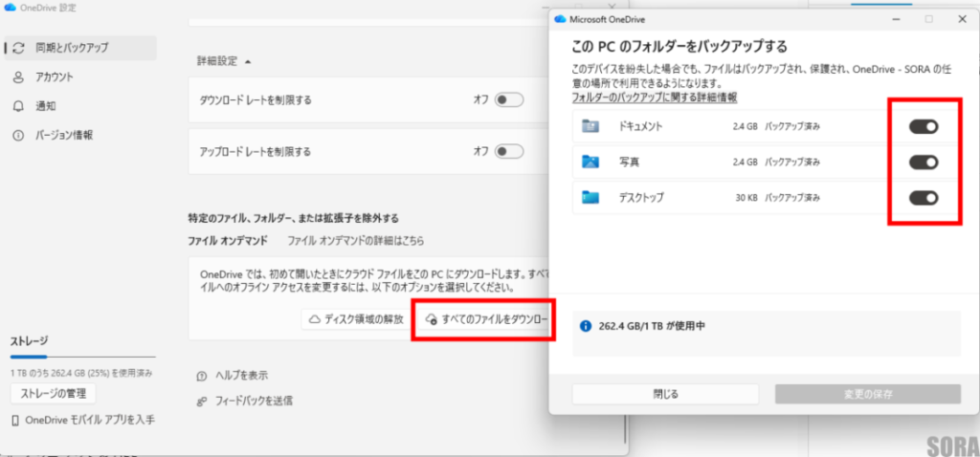The width and height of the screenshot is (980, 457).
Task: Click ディスク領域の解放 button
Action: [x=356, y=319]
